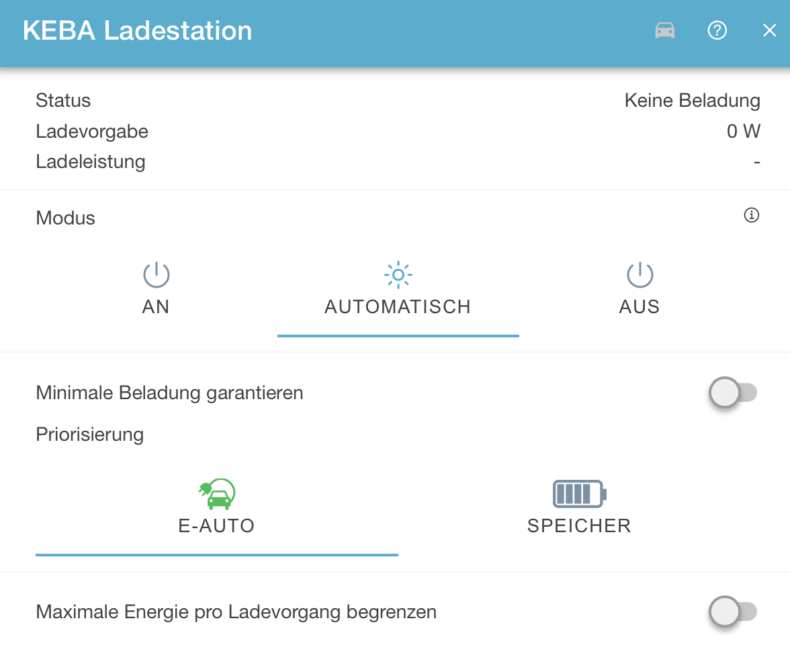Screen dimensions: 790x672
Task: Set mode to the AUS label
Action: tap(640, 307)
